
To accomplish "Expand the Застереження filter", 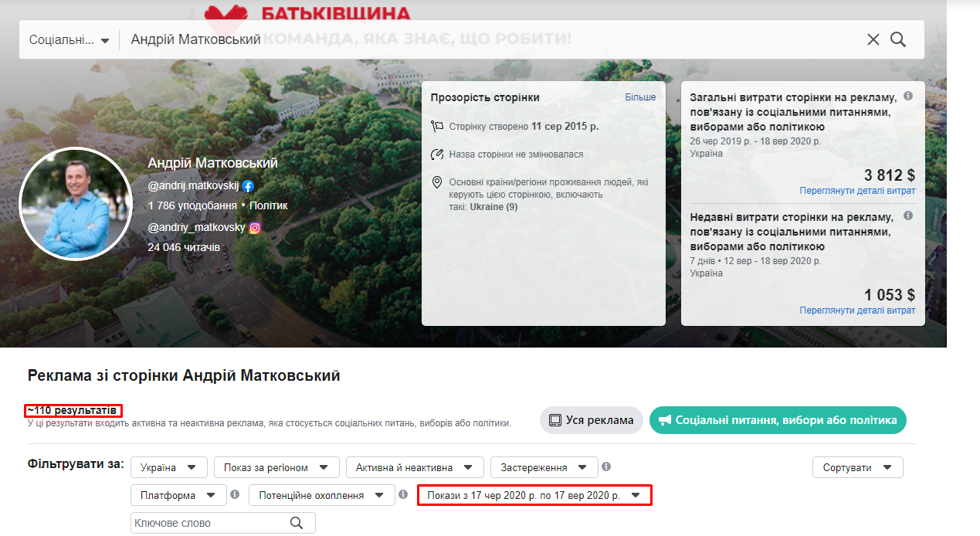I will coord(544,467).
